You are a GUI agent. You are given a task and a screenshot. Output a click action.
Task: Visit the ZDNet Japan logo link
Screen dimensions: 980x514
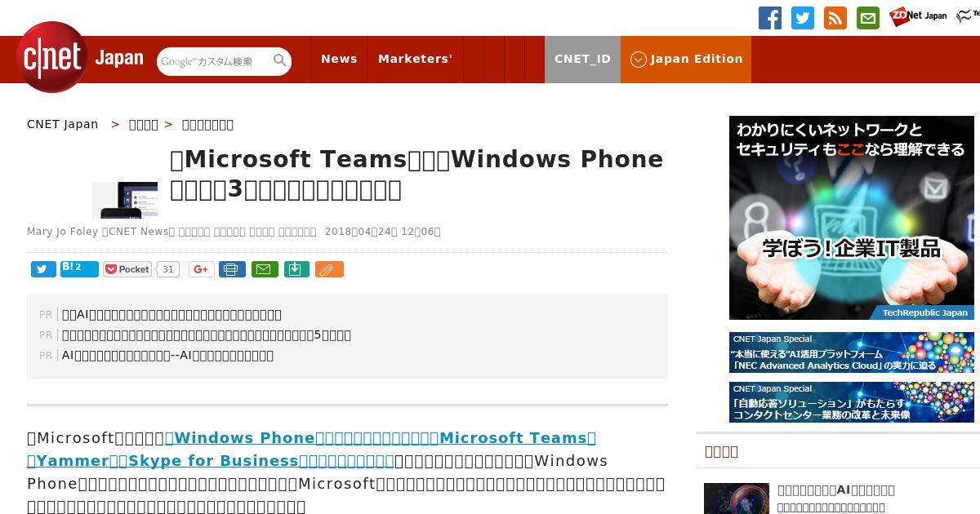pos(918,16)
